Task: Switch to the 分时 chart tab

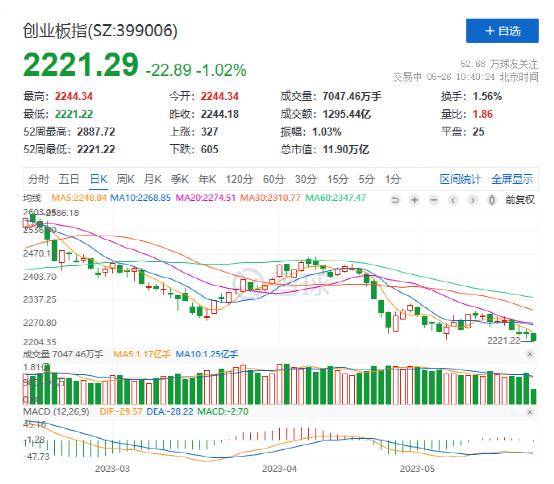Action: [x=39, y=179]
